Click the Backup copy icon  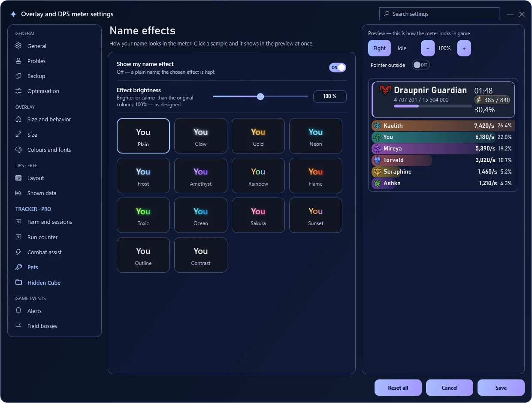tap(18, 76)
